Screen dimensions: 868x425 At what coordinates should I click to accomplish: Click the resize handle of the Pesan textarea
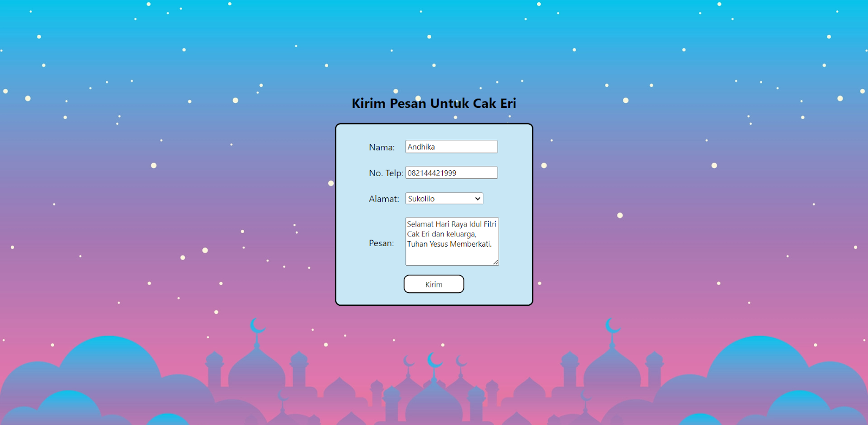[495, 262]
